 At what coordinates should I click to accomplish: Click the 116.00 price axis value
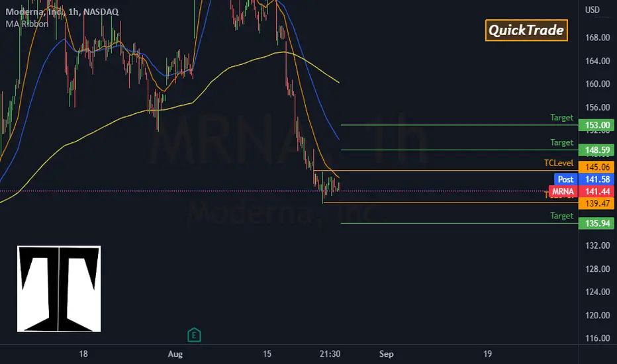coord(597,338)
